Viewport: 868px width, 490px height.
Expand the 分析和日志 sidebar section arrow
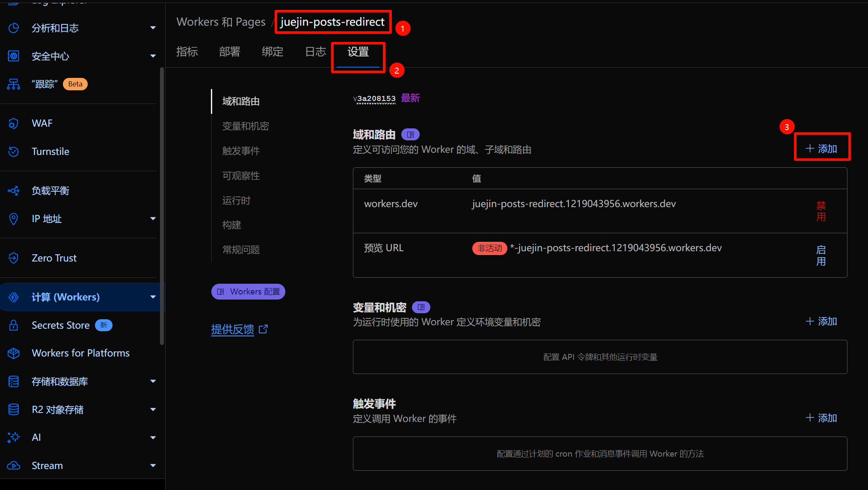pos(153,28)
